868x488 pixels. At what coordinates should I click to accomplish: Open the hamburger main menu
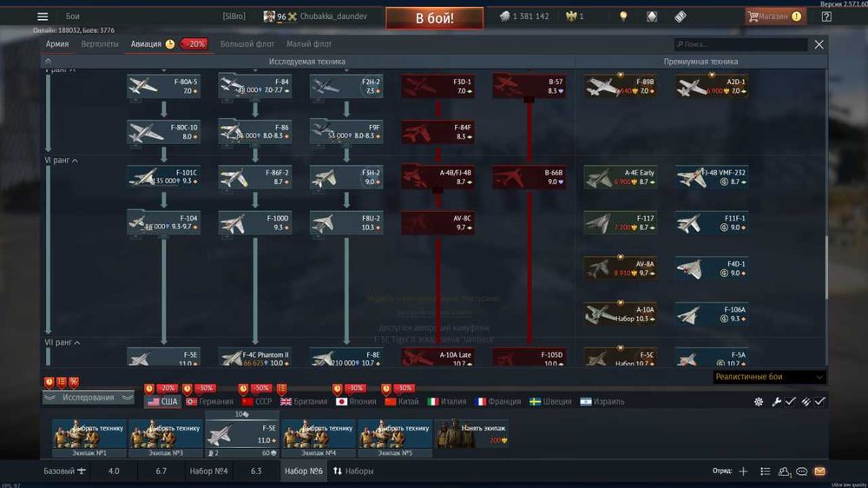(x=43, y=16)
